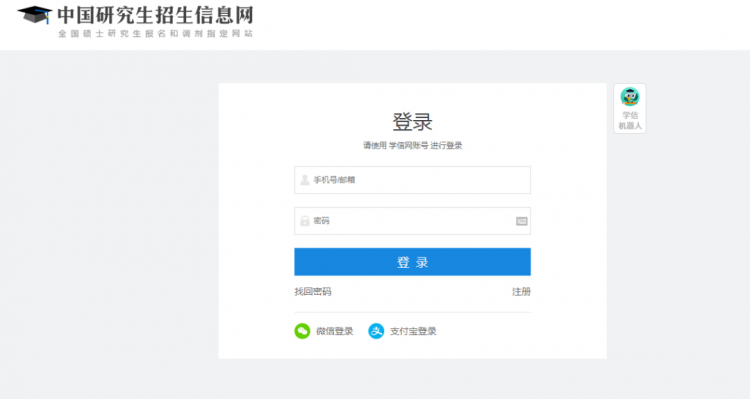Focus the 手机号/邮箱 account input field

click(x=412, y=180)
